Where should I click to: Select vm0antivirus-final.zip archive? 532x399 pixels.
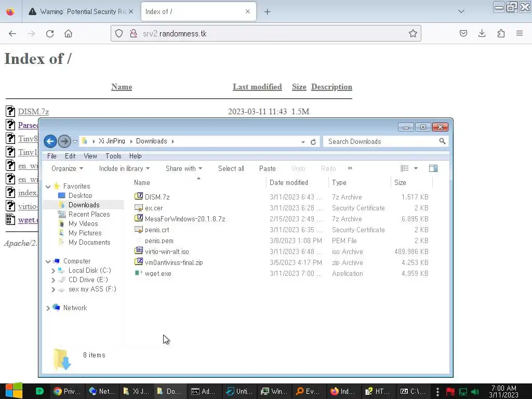click(x=174, y=262)
